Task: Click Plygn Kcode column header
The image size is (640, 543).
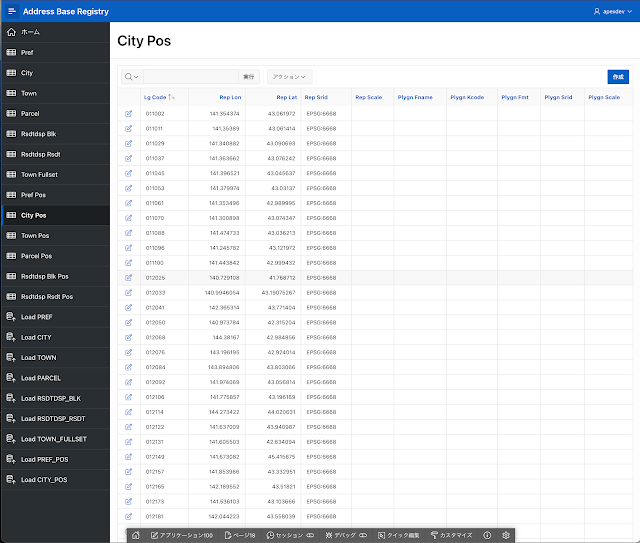Action: [x=467, y=97]
